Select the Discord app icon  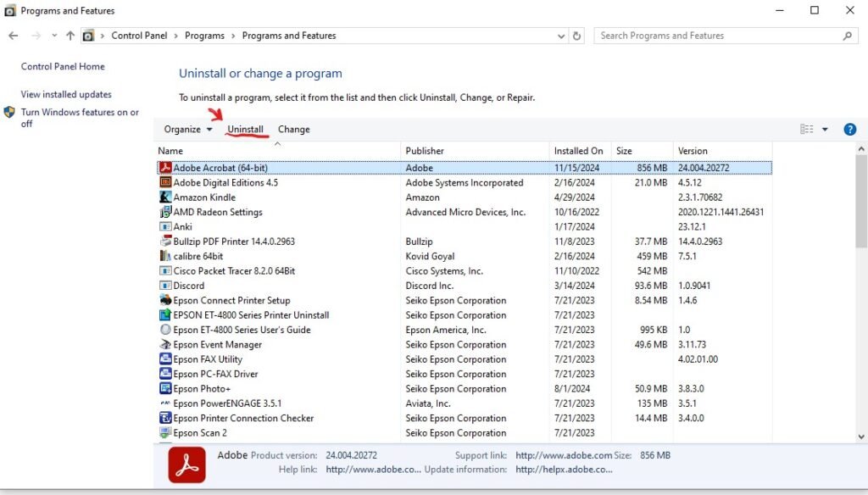pyautogui.click(x=166, y=286)
